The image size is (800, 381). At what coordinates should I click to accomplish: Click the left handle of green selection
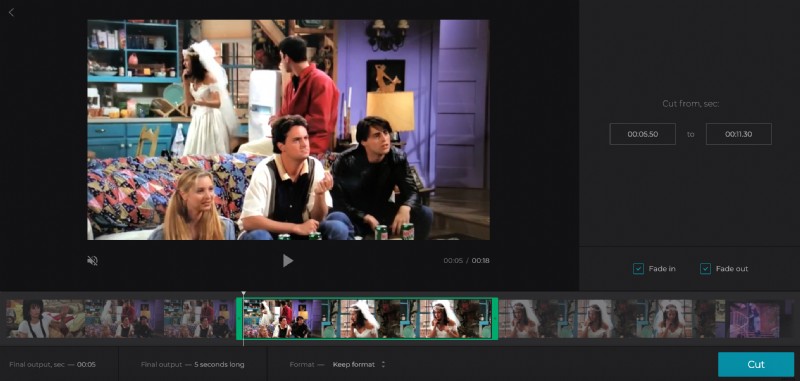click(x=238, y=318)
